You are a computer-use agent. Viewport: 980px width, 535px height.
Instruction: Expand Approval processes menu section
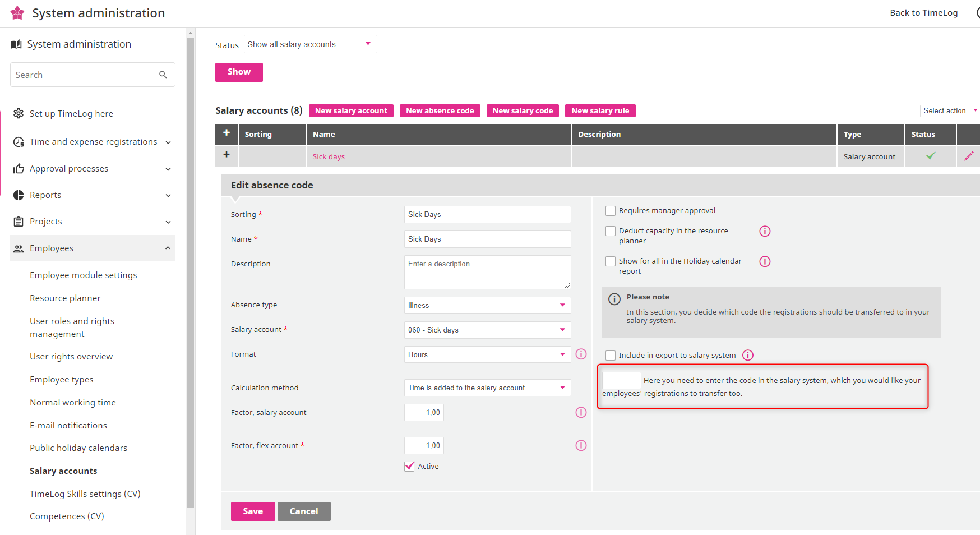(93, 169)
